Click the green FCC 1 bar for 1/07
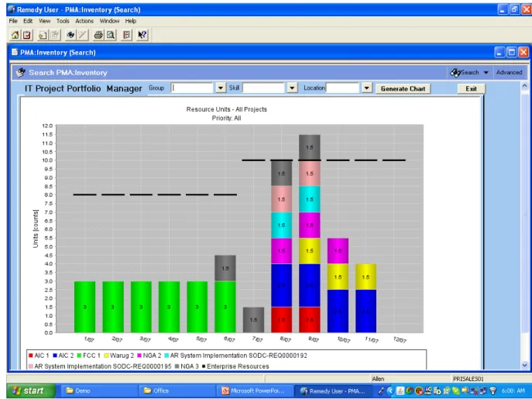The image size is (532, 399). 85,307
